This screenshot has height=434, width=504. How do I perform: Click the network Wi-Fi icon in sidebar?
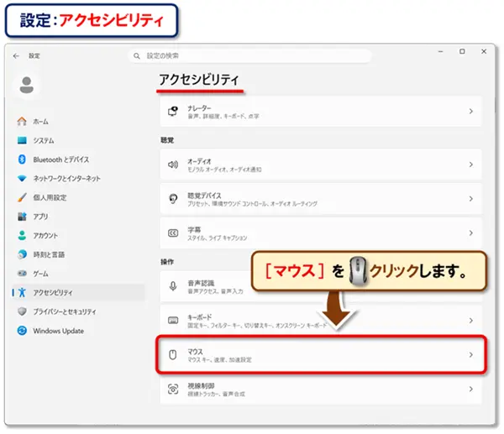(22, 178)
